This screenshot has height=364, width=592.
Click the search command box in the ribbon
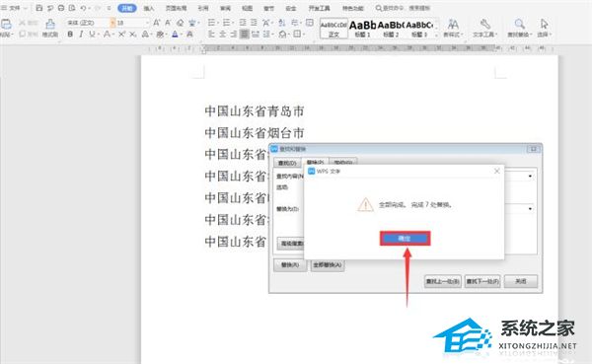(403, 8)
